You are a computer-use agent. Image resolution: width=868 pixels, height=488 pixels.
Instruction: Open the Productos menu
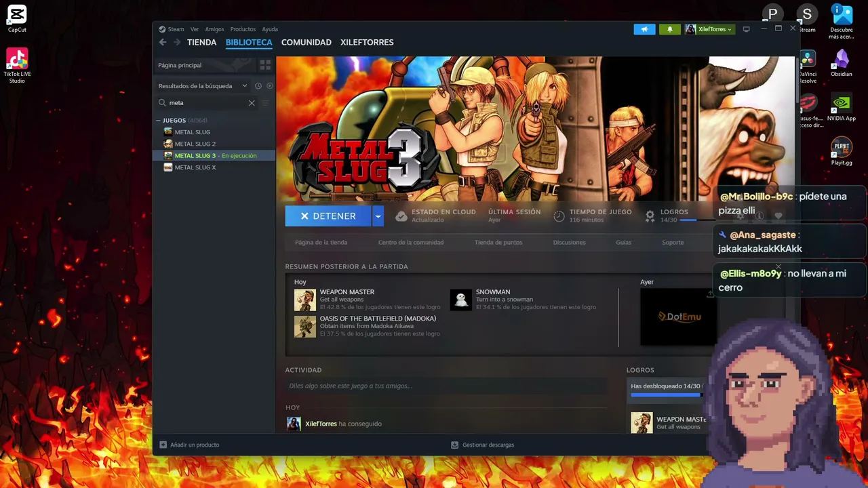coord(243,29)
